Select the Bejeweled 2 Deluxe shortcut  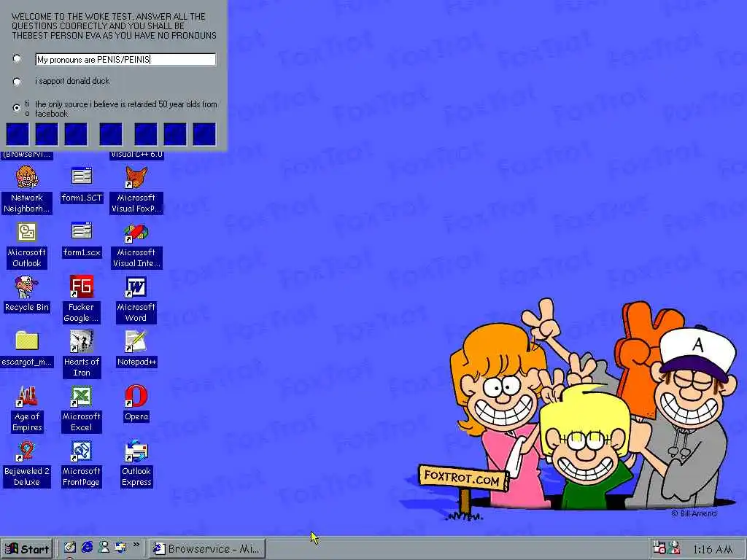(x=27, y=464)
